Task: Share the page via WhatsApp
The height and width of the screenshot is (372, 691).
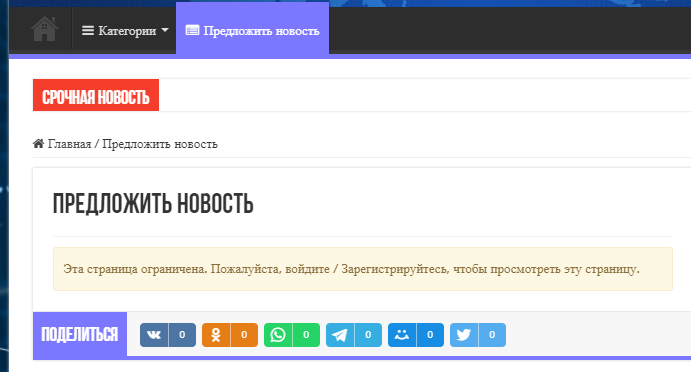Action: [278, 335]
